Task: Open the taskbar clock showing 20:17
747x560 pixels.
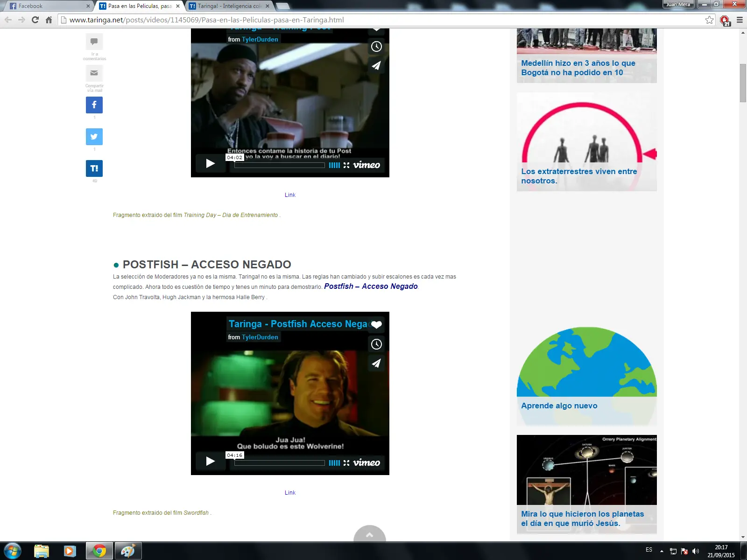Action: (721, 551)
